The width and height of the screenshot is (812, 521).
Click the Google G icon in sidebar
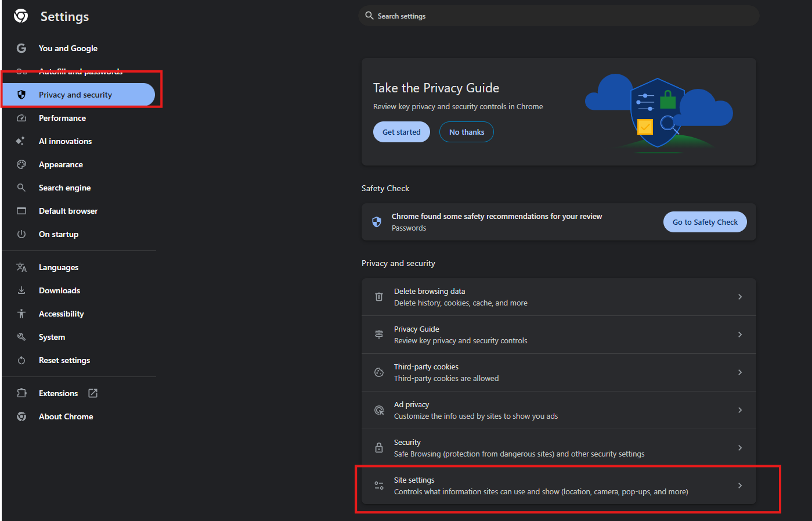click(21, 48)
